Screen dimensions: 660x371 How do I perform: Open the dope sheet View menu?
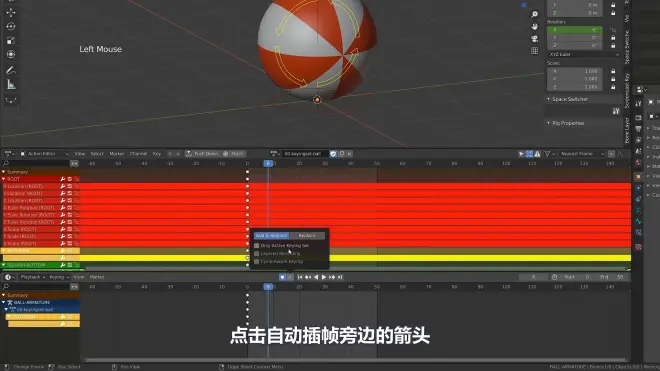[80, 154]
